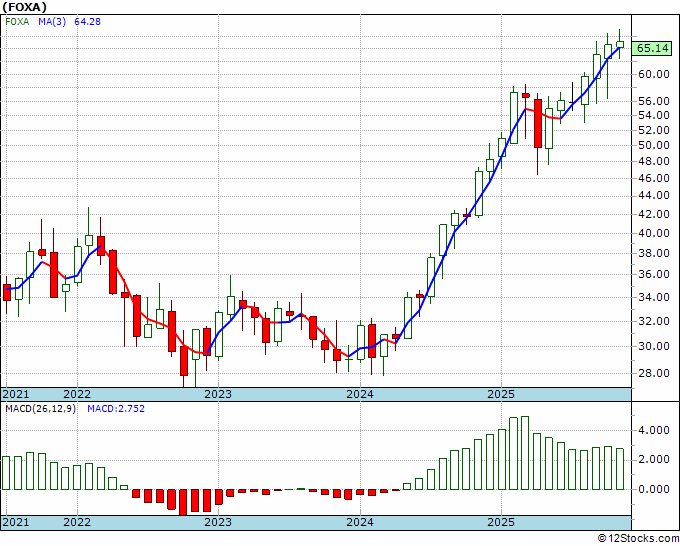Click the current price tag 65.14

coord(652,48)
